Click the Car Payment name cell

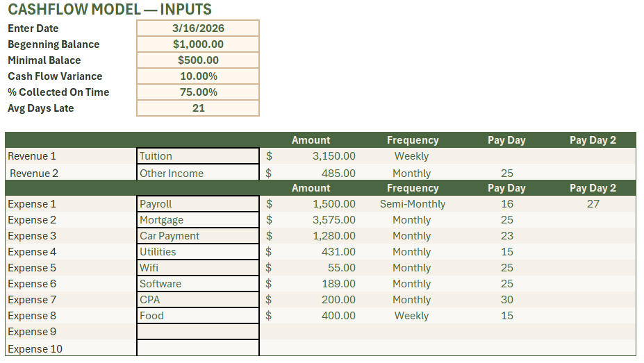[x=198, y=236]
